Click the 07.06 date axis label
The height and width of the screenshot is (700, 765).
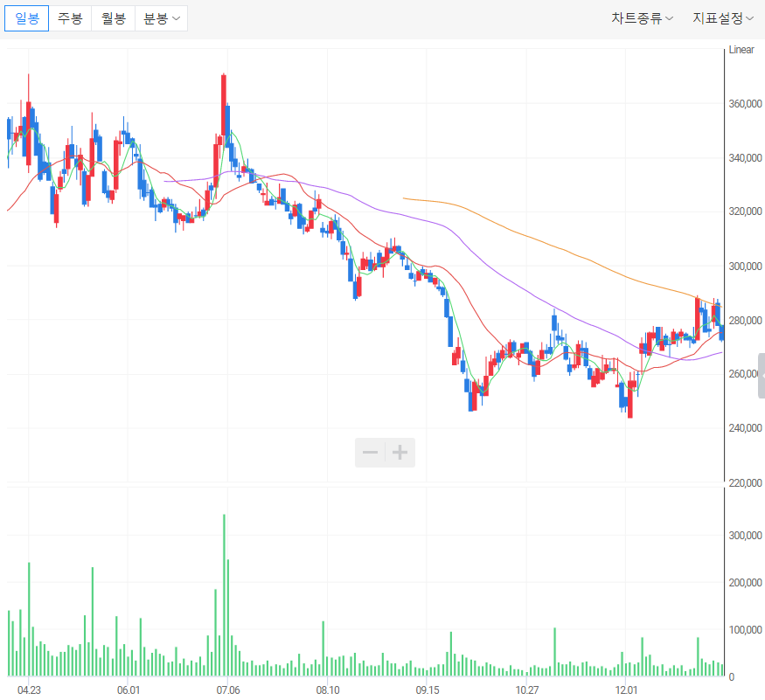tap(228, 690)
